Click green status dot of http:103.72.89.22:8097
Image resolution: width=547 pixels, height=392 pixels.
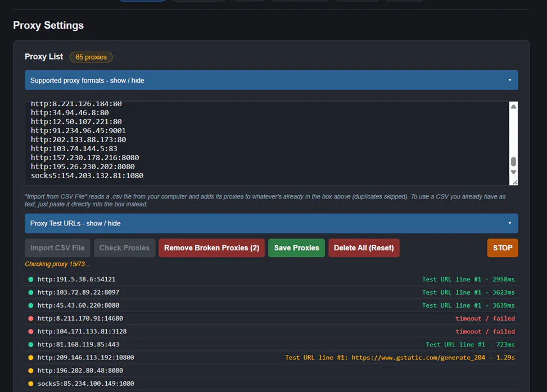[x=31, y=292]
